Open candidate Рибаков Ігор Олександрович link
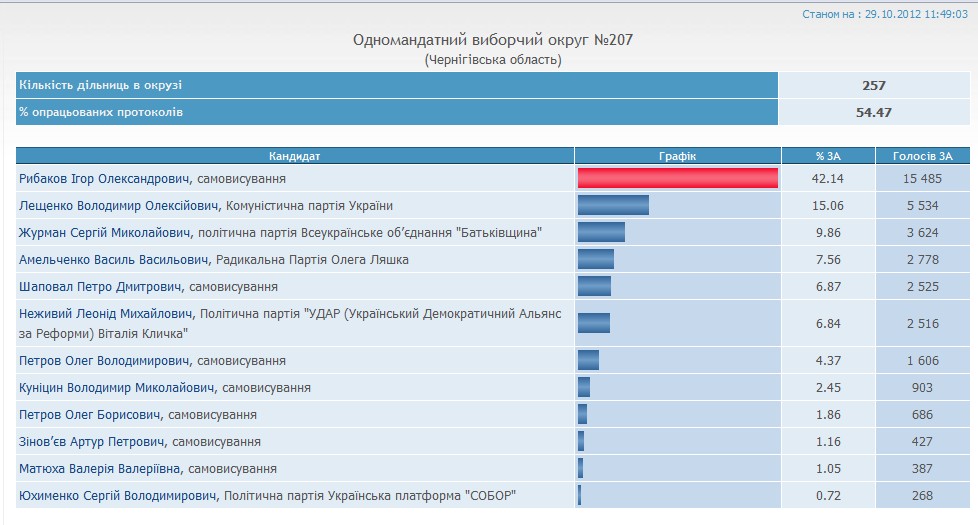 (x=103, y=179)
